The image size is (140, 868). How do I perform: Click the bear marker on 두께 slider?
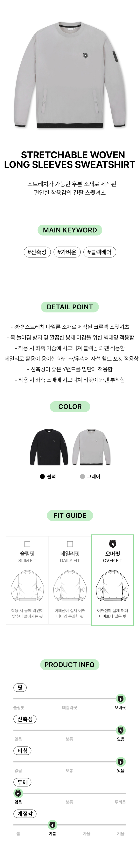point(18,794)
